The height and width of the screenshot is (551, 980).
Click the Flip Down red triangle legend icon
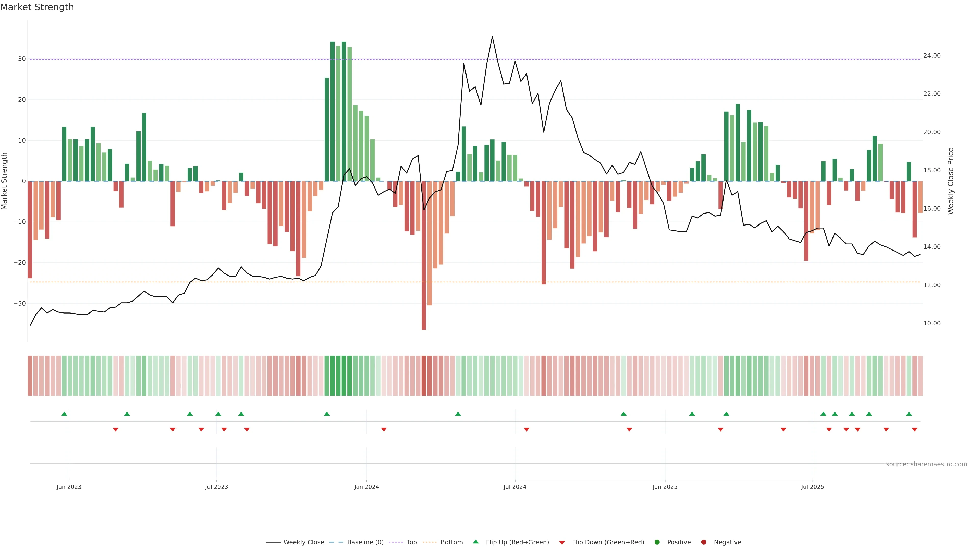tap(562, 542)
